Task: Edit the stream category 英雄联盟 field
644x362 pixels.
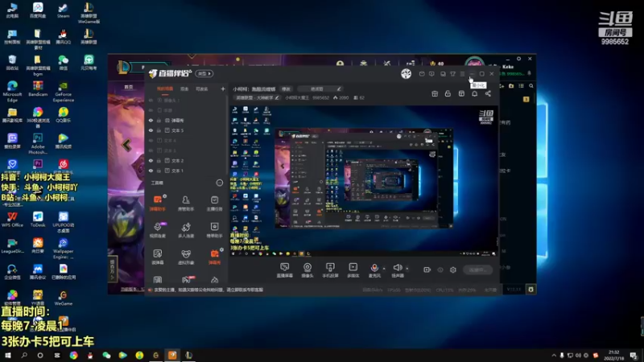Action: coord(257,97)
